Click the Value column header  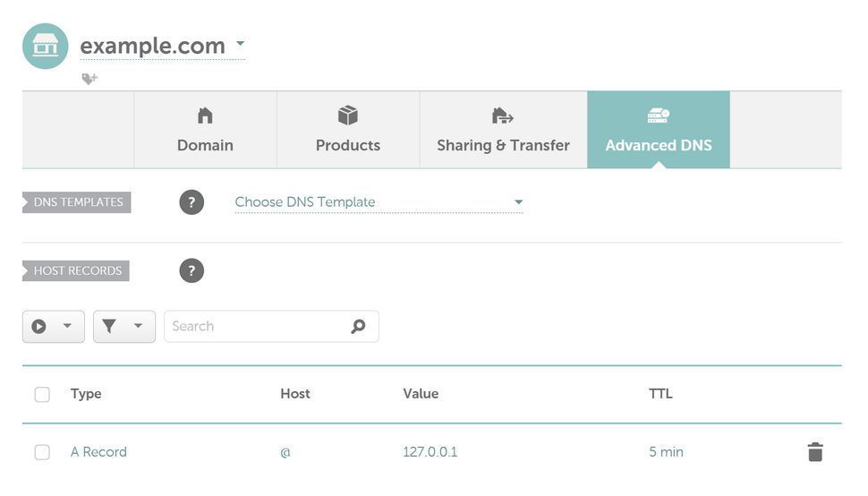pos(421,394)
